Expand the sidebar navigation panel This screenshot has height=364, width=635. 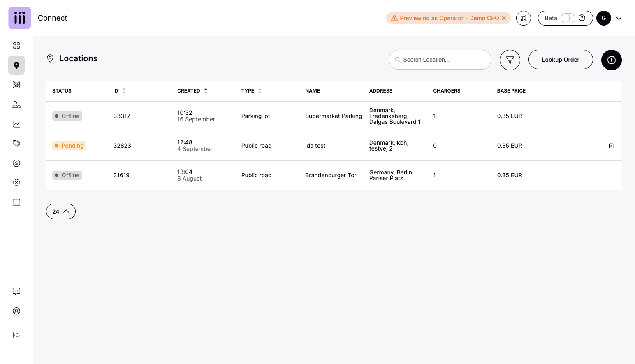16,335
